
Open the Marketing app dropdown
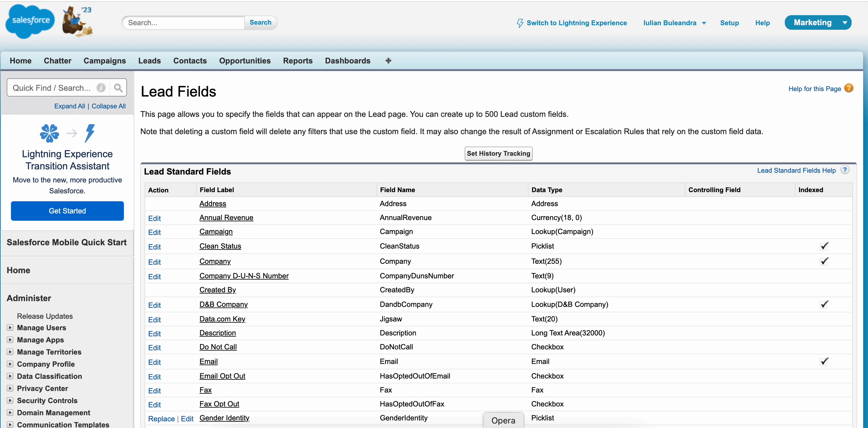coord(818,22)
